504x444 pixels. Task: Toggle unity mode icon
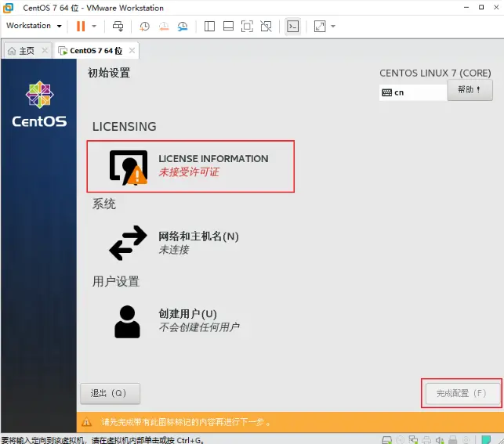click(x=266, y=26)
